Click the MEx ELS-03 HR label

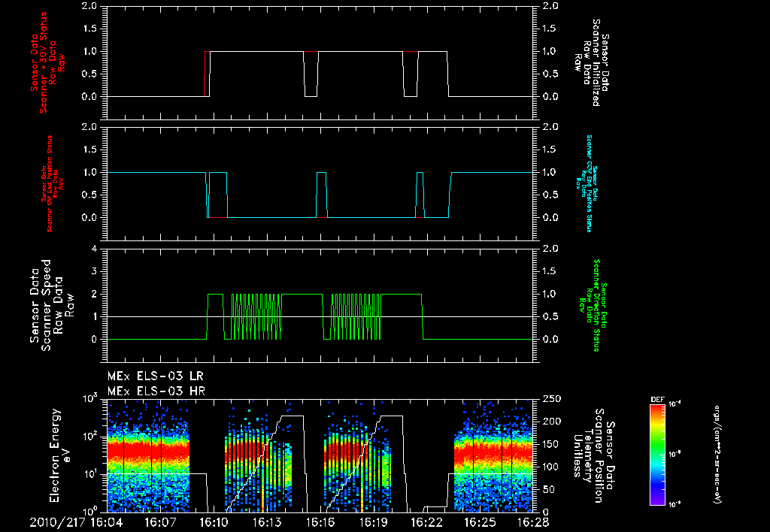156,391
